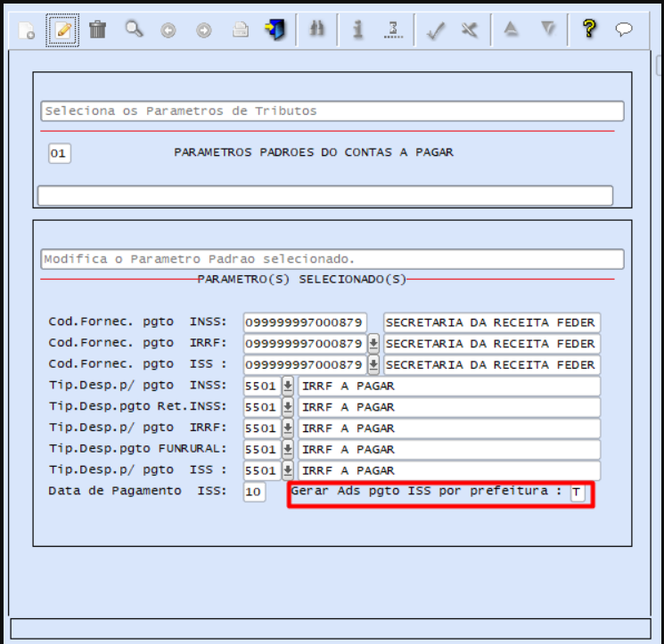Click the vertical scrollbar thumb
Screen dimensions: 664x644
pyautogui.click(x=660, y=65)
